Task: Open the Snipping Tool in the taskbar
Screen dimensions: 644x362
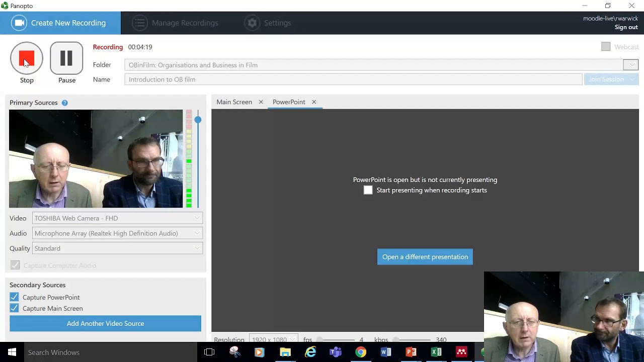Action: click(x=234, y=352)
